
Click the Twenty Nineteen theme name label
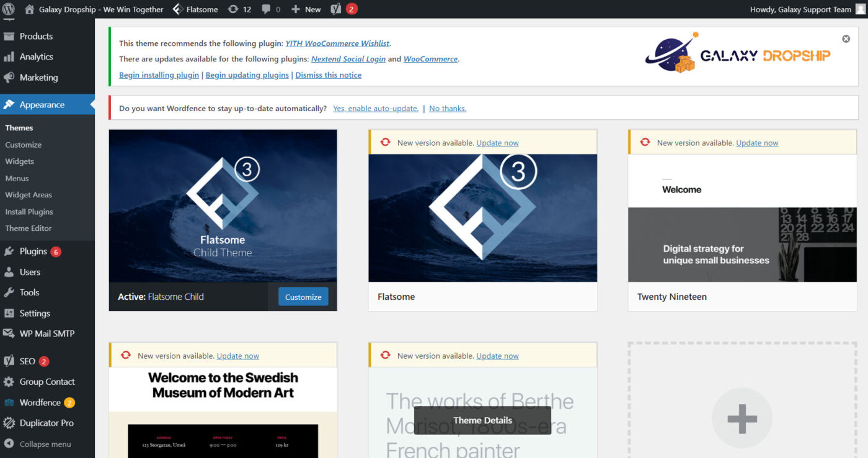click(x=672, y=297)
